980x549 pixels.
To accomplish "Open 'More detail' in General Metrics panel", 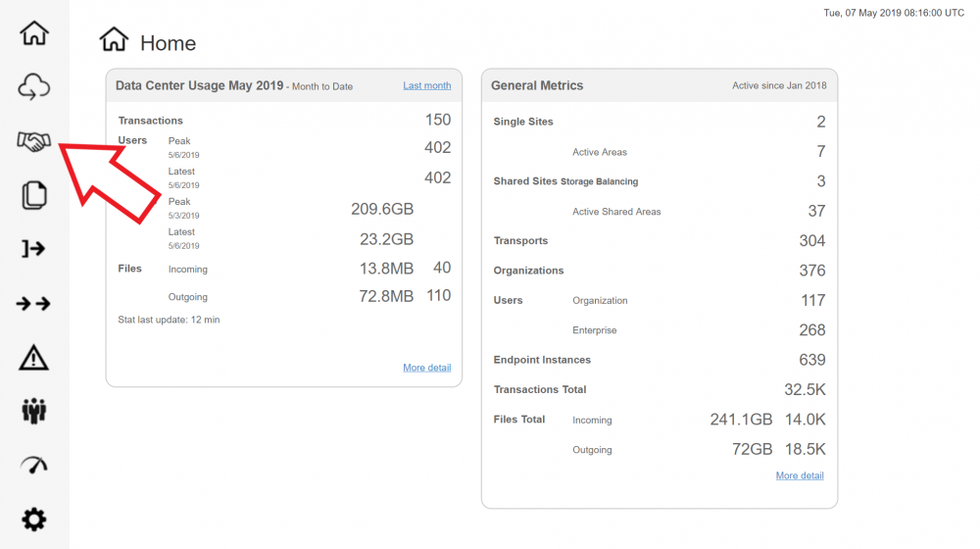I will pyautogui.click(x=800, y=475).
